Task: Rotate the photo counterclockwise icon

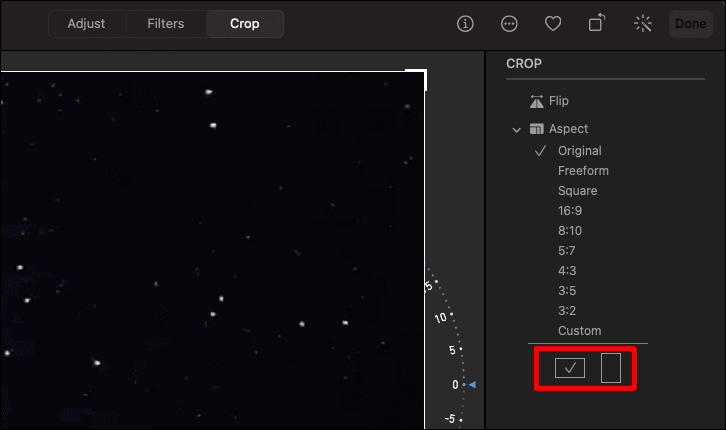Action: pyautogui.click(x=597, y=23)
